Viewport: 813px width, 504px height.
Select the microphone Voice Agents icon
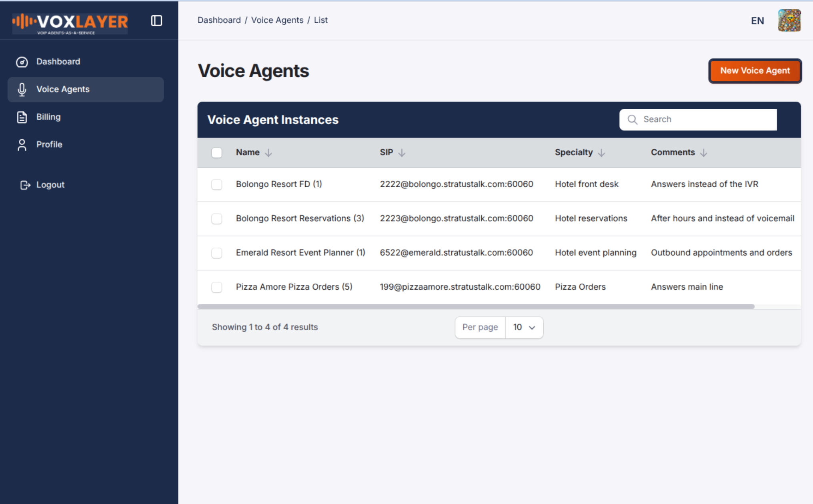click(x=22, y=89)
